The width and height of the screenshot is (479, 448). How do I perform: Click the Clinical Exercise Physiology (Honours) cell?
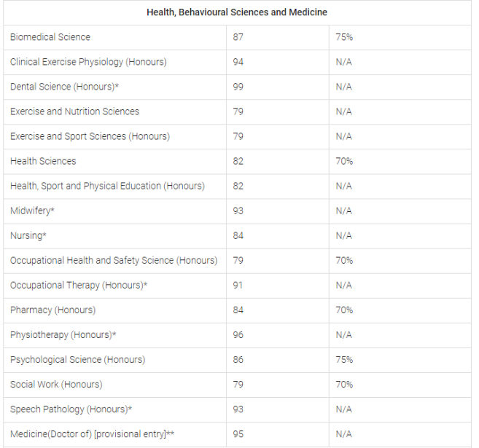tap(88, 62)
